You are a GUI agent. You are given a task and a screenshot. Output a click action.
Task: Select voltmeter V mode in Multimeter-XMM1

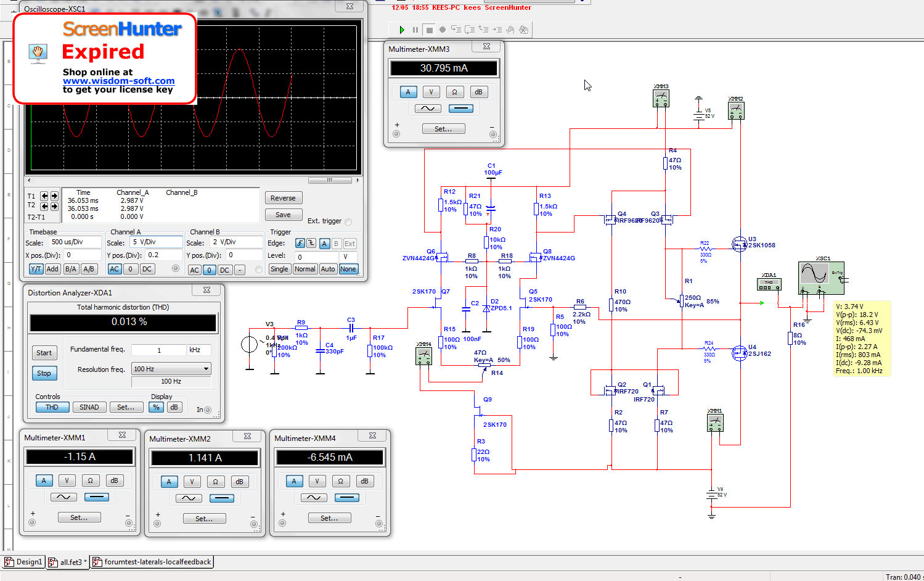click(67, 480)
